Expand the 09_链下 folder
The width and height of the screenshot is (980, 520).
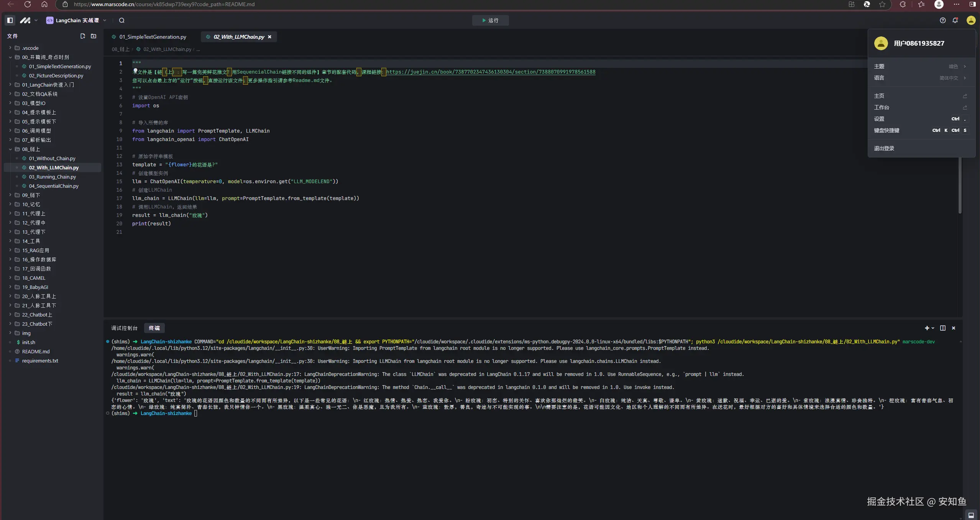[x=31, y=195]
